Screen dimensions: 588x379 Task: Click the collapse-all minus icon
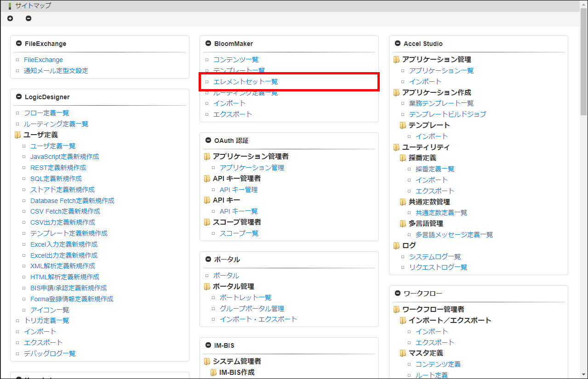tap(29, 18)
